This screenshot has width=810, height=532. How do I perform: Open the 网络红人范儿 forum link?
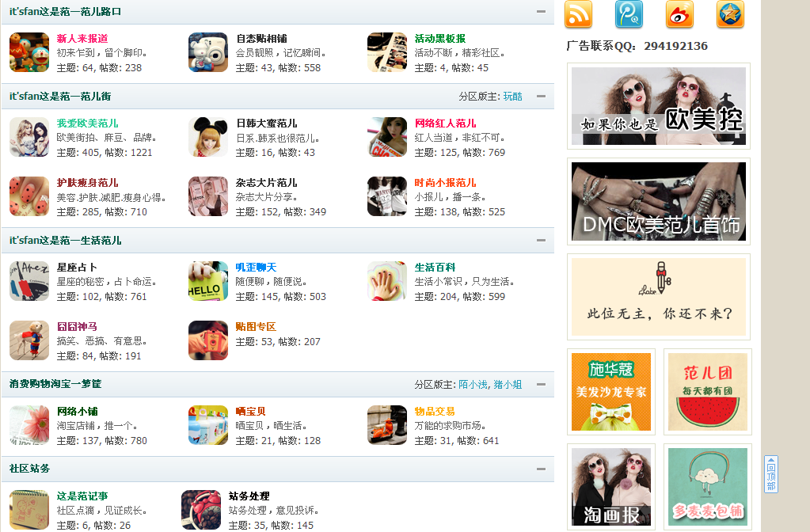(445, 123)
